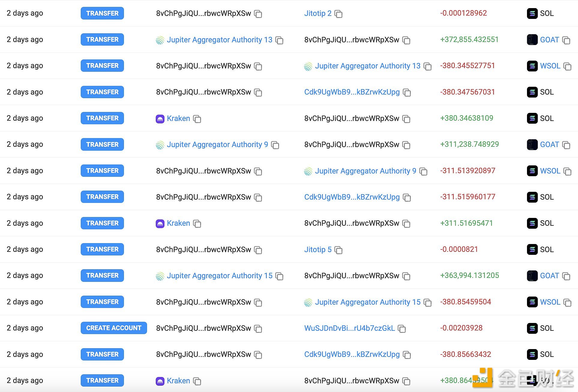Copy the WuSJDnDvBi...rU4b7czGkL address
The width and height of the screenshot is (578, 392).
(x=402, y=329)
